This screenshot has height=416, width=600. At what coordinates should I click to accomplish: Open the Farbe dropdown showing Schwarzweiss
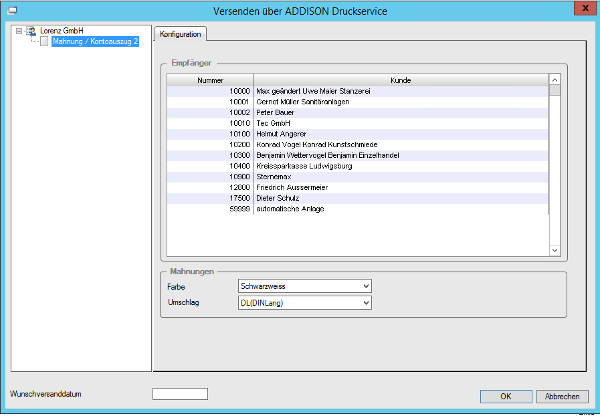click(x=305, y=286)
